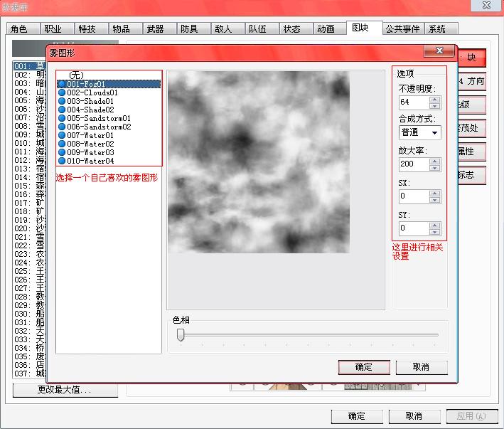Increase zoom rate (放大率) with up arrow
Screen dimensions: 504x429
[x=434, y=161]
